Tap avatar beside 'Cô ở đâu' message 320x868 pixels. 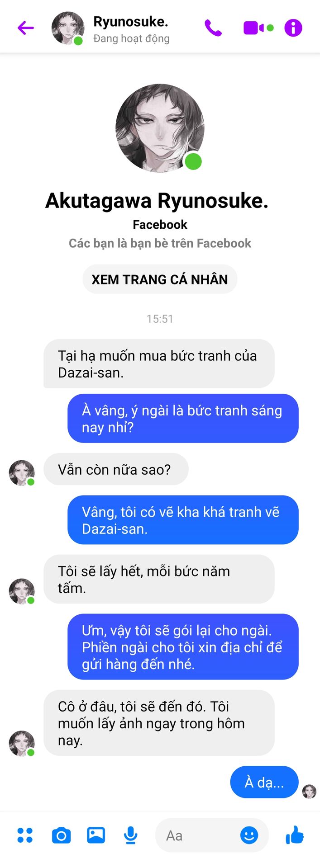point(22,743)
